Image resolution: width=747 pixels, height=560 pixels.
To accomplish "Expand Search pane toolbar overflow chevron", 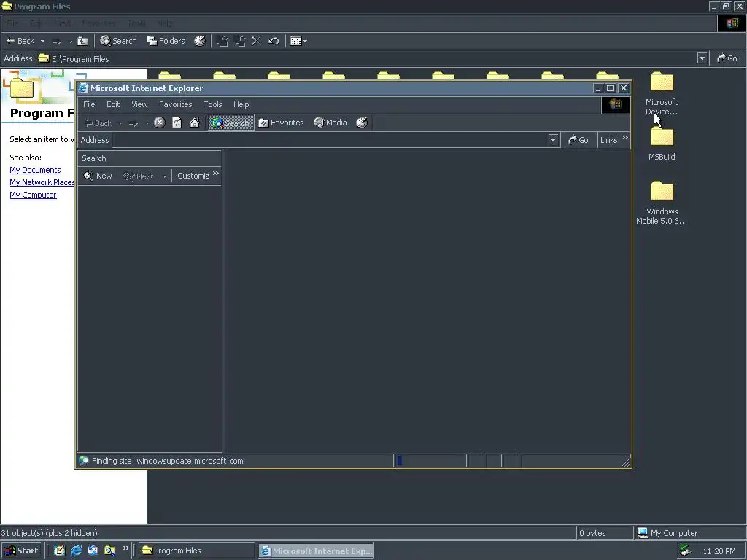I will 216,174.
